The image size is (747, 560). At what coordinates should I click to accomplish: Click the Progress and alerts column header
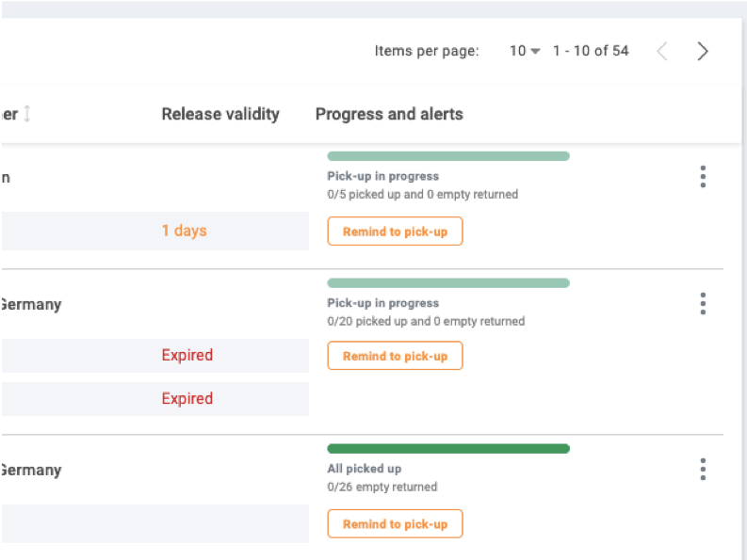tap(389, 114)
